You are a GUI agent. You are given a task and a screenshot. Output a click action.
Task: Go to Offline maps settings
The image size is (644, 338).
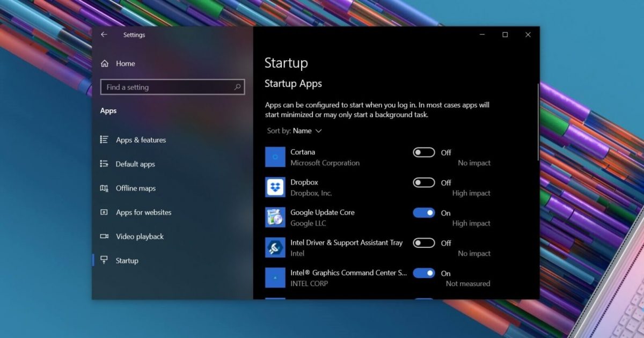pos(135,188)
